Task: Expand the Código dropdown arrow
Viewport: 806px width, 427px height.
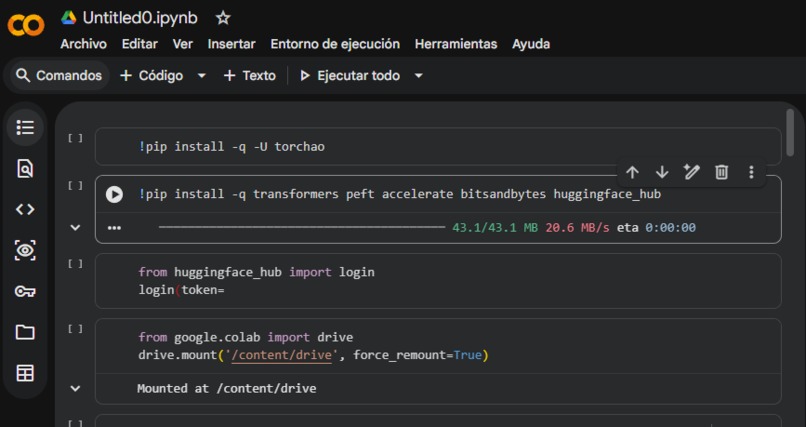Action: coord(202,76)
